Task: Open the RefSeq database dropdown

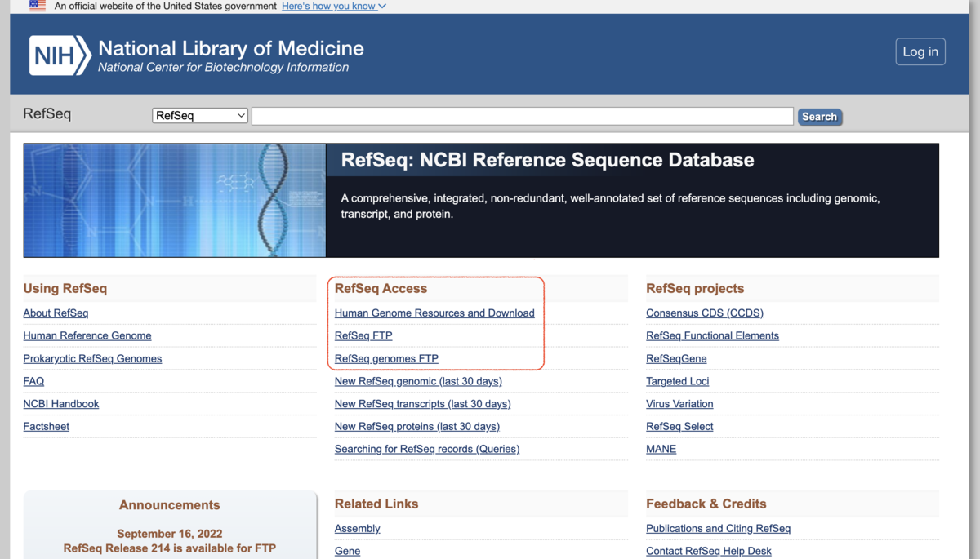Action: pos(200,116)
